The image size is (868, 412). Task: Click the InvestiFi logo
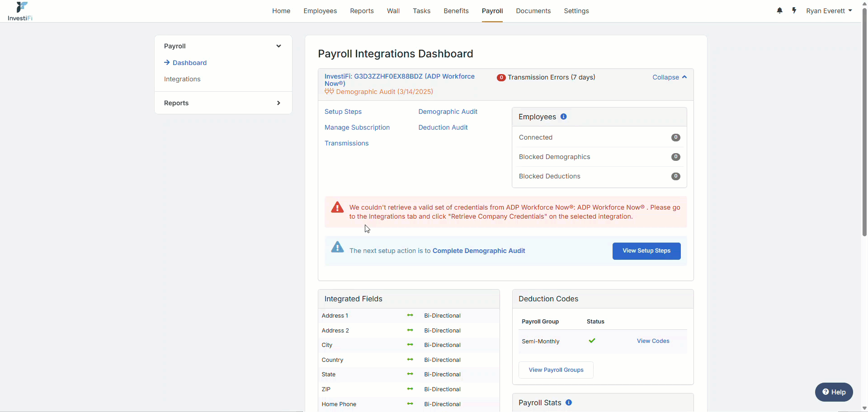[20, 11]
